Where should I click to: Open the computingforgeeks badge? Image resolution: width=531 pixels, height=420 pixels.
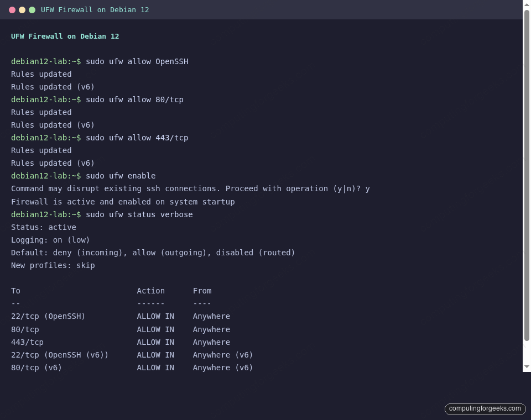[485, 409]
